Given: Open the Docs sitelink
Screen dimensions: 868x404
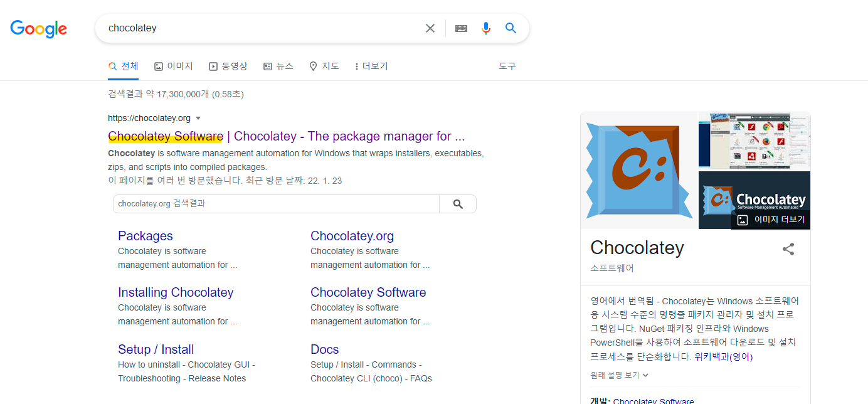Looking at the screenshot, I should point(324,349).
